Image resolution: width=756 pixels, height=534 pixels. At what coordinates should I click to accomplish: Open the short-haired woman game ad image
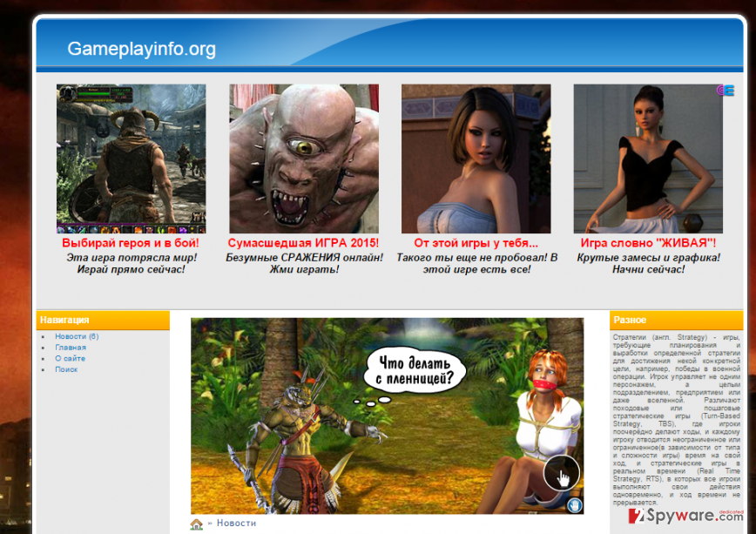pos(476,159)
